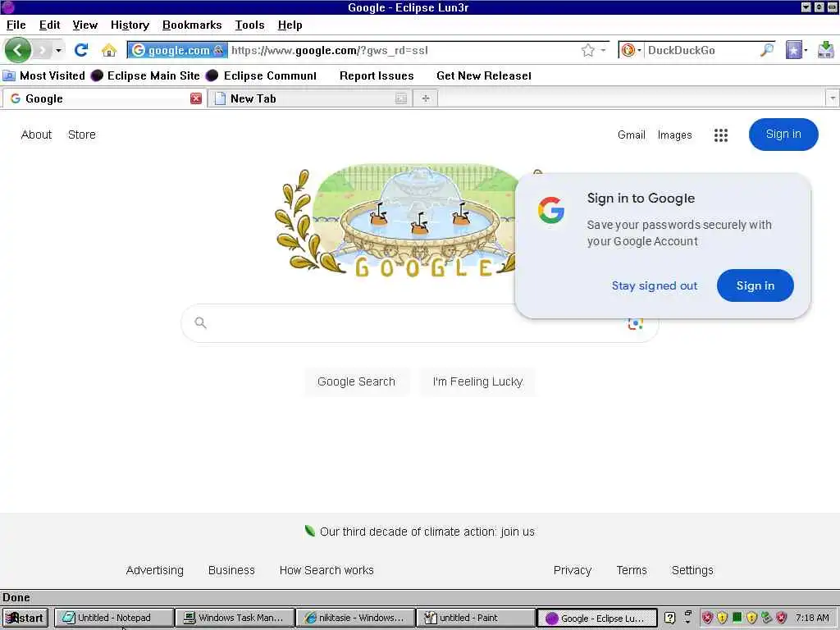
Task: Click Stay signed out in popup
Action: [x=654, y=285]
